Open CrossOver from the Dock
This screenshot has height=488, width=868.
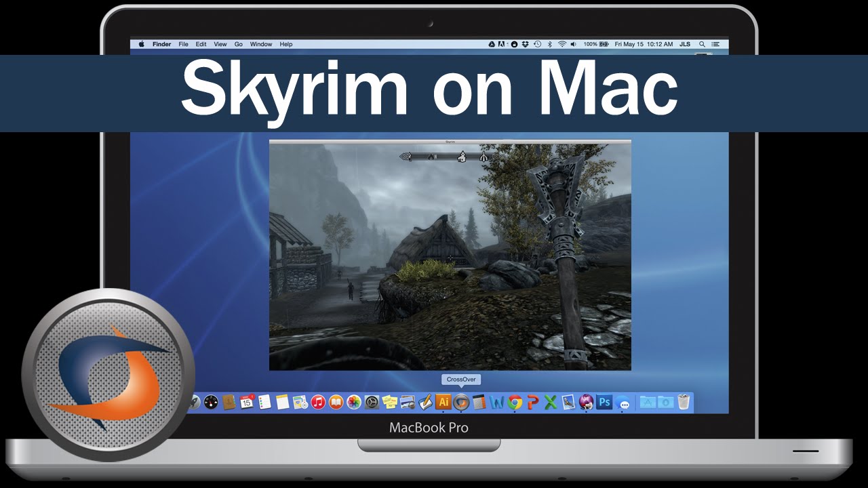461,402
